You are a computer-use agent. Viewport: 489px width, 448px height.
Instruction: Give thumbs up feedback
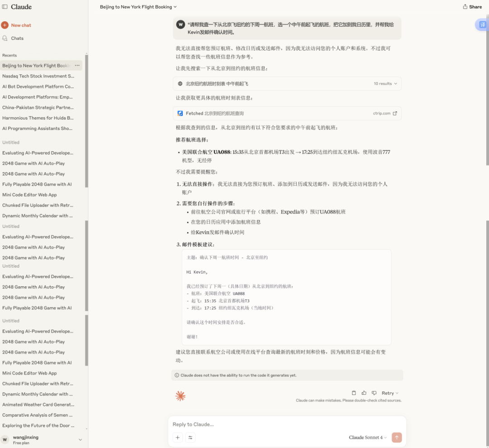(364, 393)
